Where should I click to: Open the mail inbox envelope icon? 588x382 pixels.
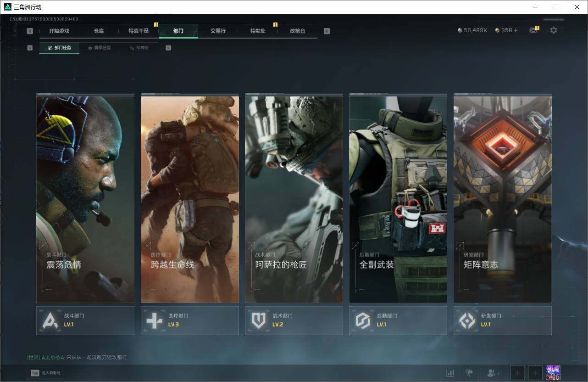533,30
